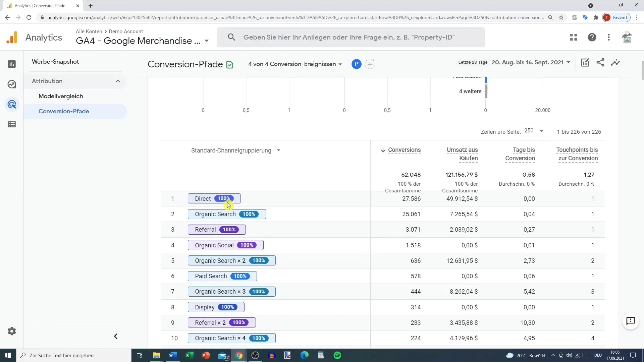
Task: Sort by Umsatz aus Käufen column
Action: [x=462, y=154]
